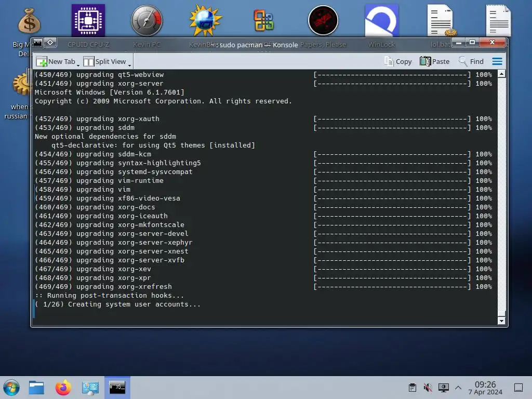Screen dimensions: 532x399
Task: Select the plain text document desktop icon
Action: pyautogui.click(x=498, y=20)
